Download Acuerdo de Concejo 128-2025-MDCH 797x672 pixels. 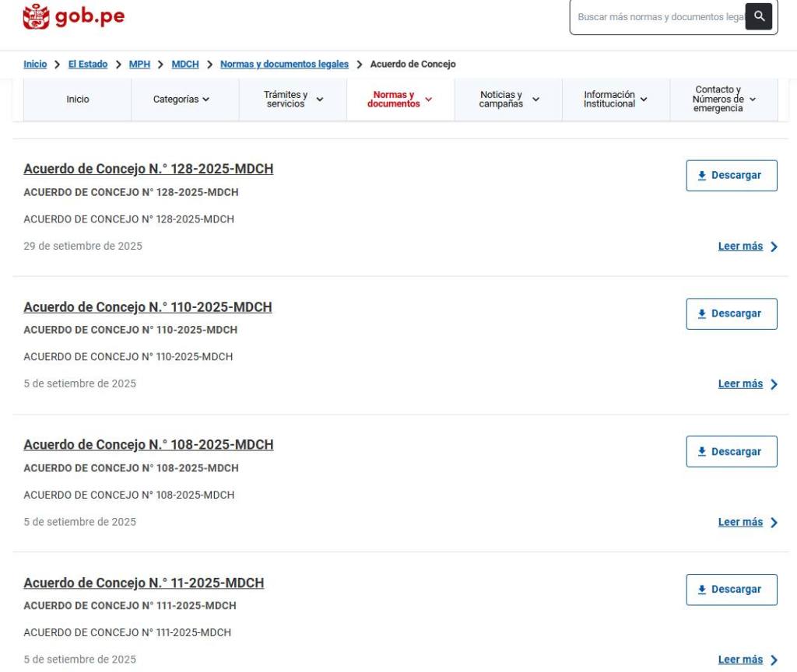(x=731, y=176)
